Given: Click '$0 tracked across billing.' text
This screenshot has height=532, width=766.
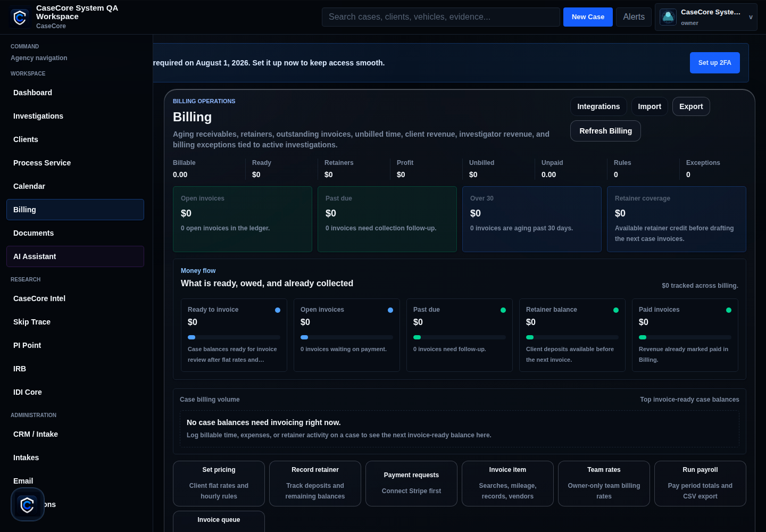Looking at the screenshot, I should [x=700, y=286].
